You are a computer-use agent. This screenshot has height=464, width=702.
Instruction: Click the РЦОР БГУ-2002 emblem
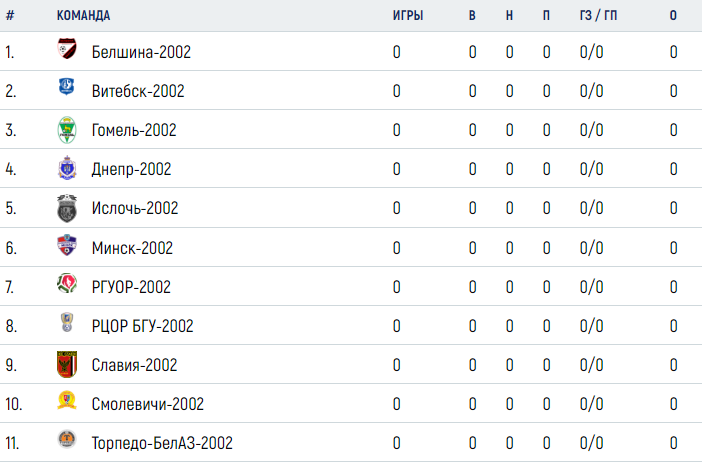[x=67, y=322]
